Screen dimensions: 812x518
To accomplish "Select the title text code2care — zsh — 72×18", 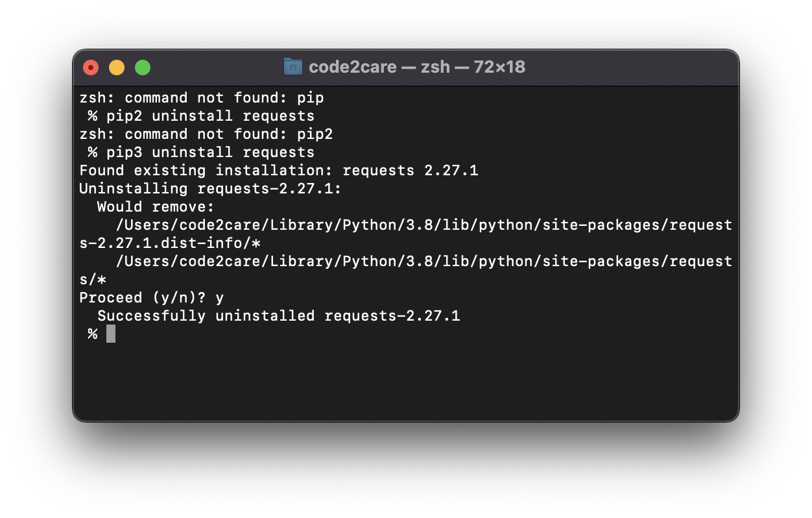I will click(x=418, y=67).
